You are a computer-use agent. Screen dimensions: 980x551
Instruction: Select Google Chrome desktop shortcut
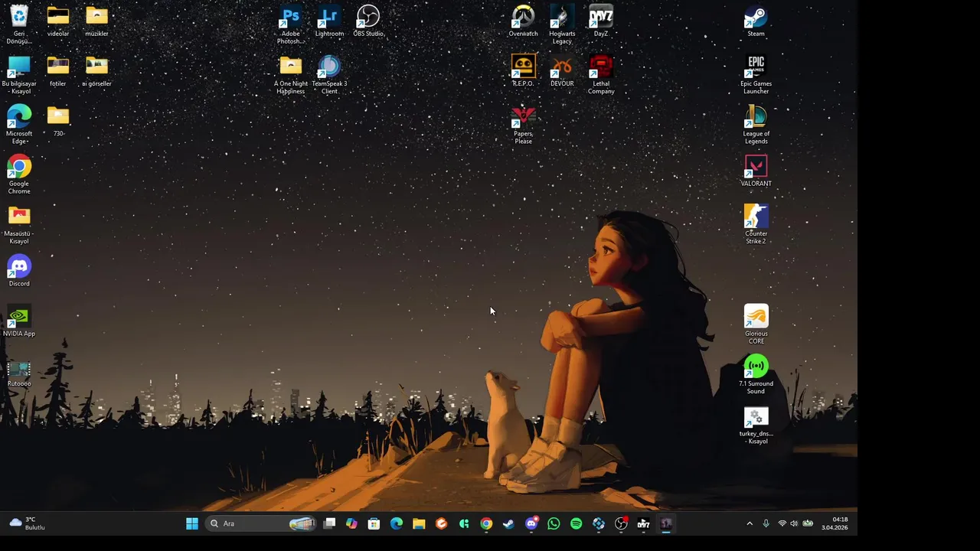coord(19,174)
